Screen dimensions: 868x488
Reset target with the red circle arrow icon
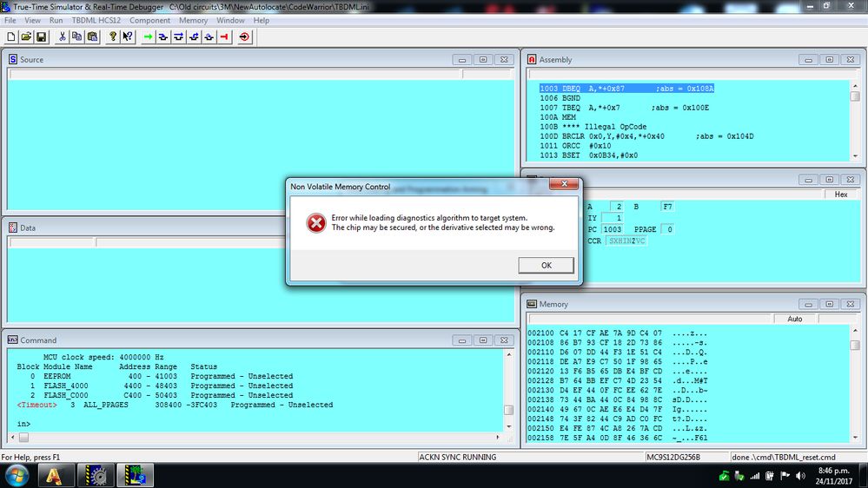coord(244,37)
